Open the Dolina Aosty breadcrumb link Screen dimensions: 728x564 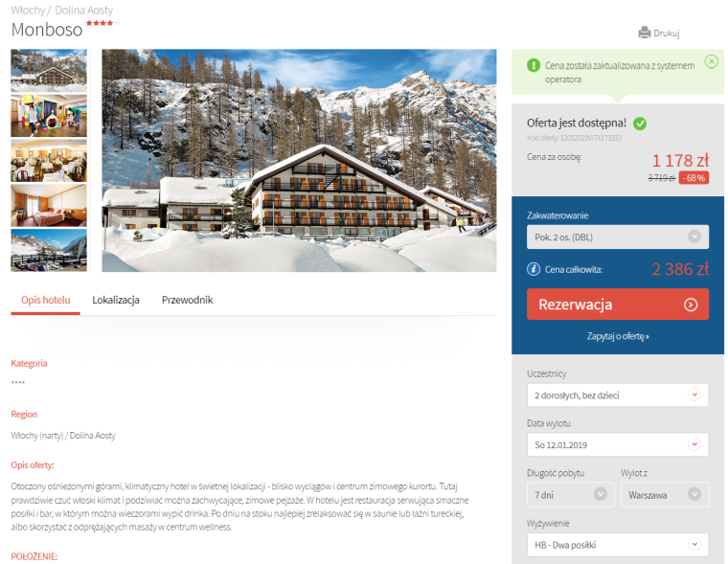[x=84, y=10]
